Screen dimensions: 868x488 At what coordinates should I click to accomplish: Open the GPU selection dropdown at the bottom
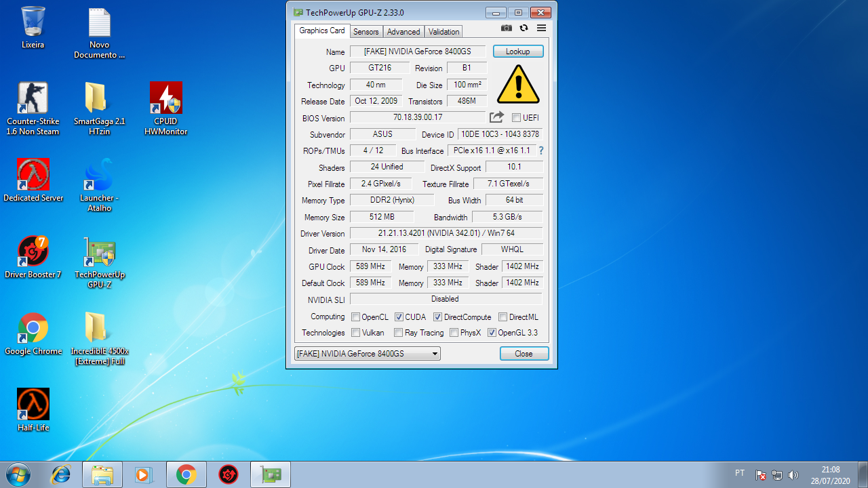[368, 354]
